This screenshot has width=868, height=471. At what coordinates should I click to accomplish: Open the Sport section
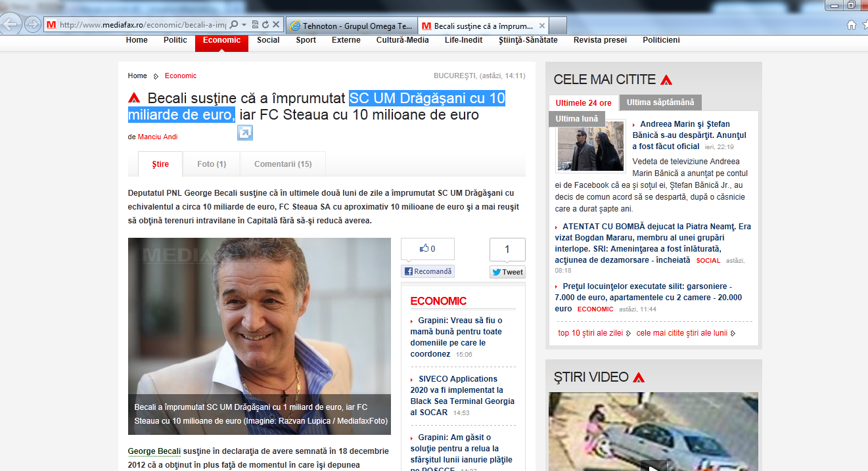tap(306, 40)
